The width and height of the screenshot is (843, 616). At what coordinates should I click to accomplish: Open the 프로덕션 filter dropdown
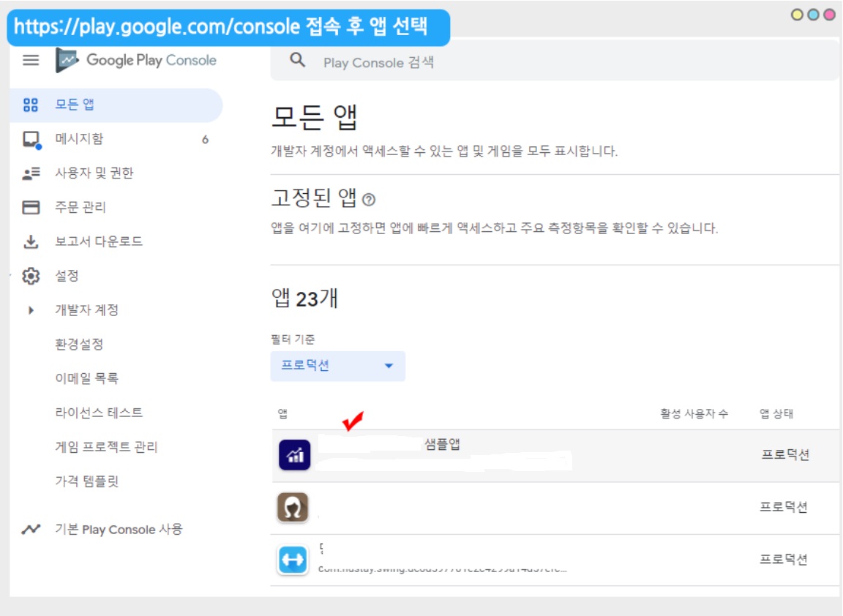(337, 366)
